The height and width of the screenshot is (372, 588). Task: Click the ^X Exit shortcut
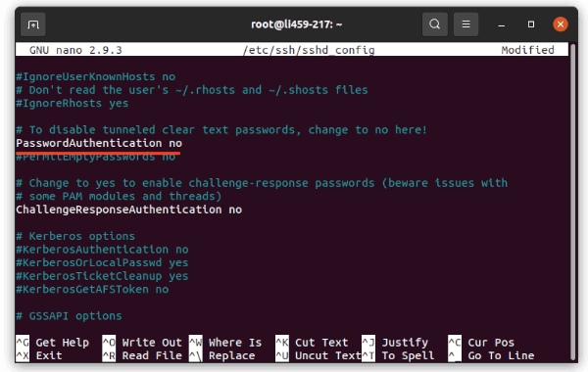tap(39, 355)
